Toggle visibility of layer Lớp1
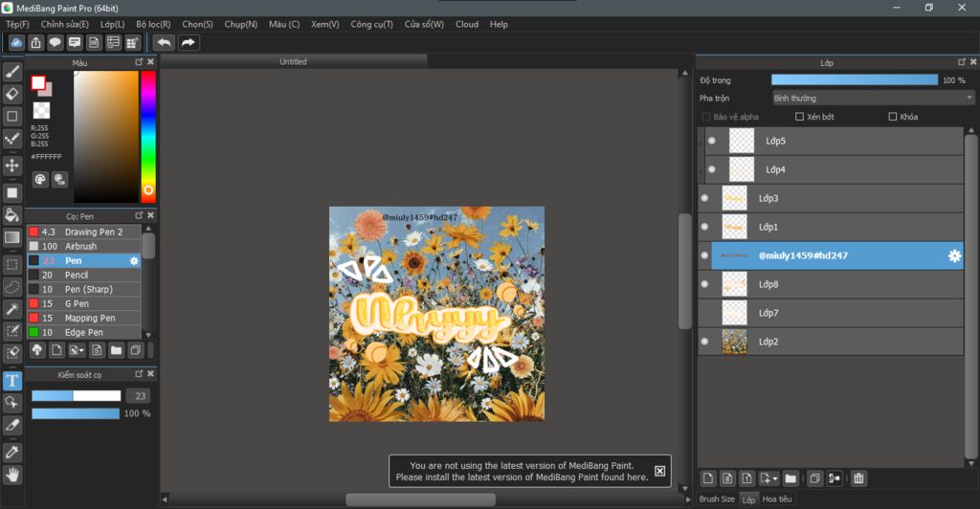The image size is (980, 509). (704, 227)
